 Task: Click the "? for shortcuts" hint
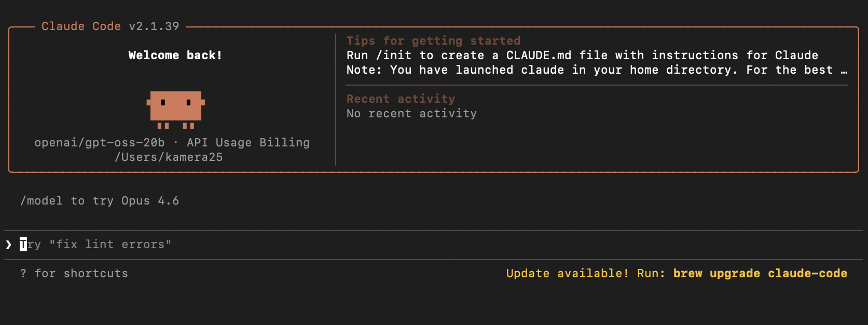tap(74, 274)
